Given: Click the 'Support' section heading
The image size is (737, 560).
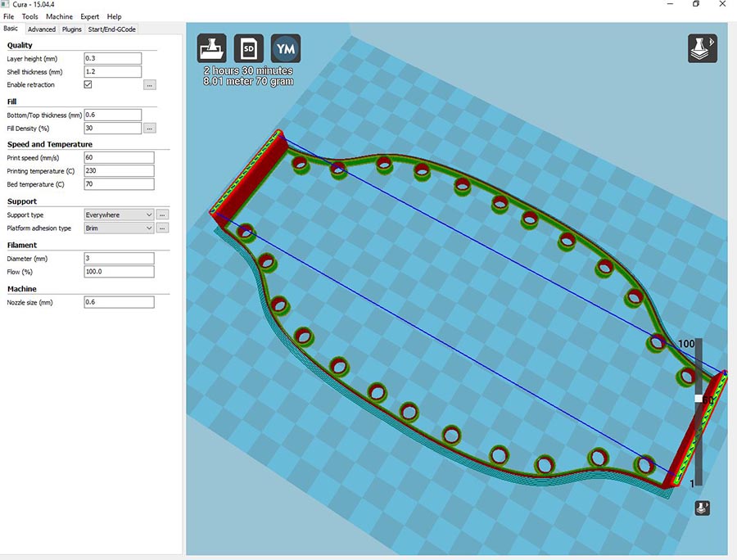Looking at the screenshot, I should 22,201.
